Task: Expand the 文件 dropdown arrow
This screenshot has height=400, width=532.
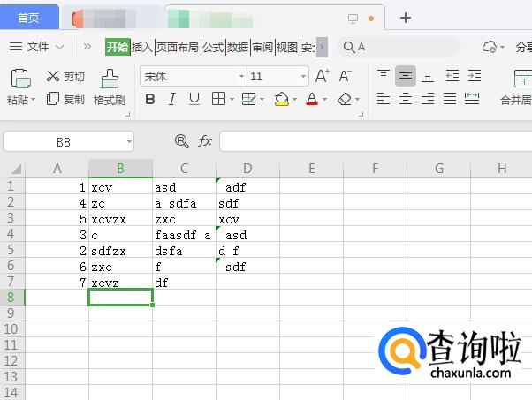Action: [60, 47]
